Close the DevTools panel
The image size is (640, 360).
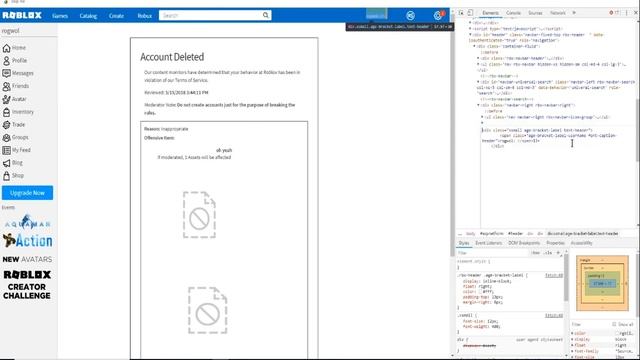click(x=636, y=13)
